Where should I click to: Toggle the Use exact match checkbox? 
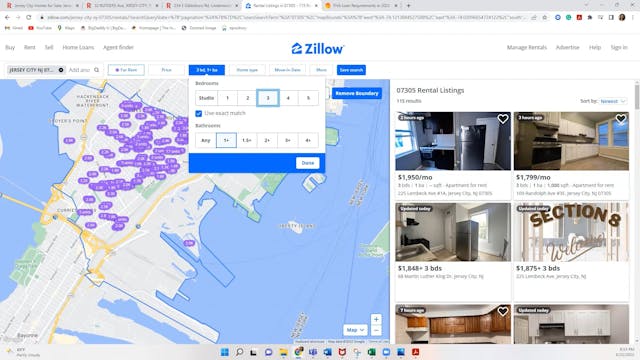tap(199, 113)
